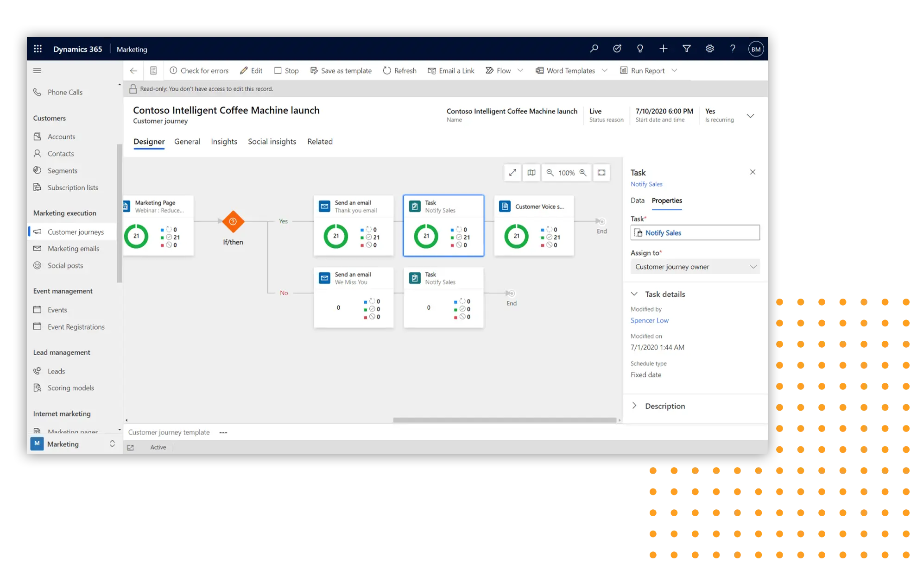
Task: Click the zoom out magnifier icon
Action: click(x=550, y=173)
